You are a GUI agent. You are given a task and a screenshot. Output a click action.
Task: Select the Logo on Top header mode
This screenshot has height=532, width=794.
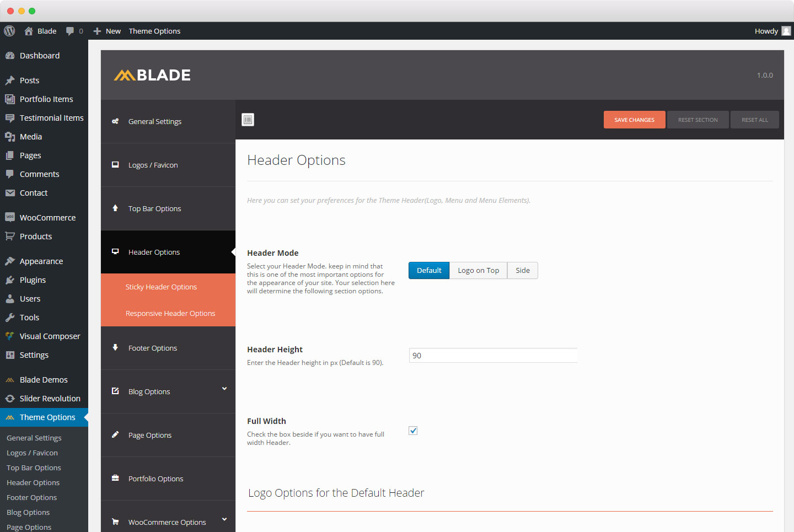[478, 271]
